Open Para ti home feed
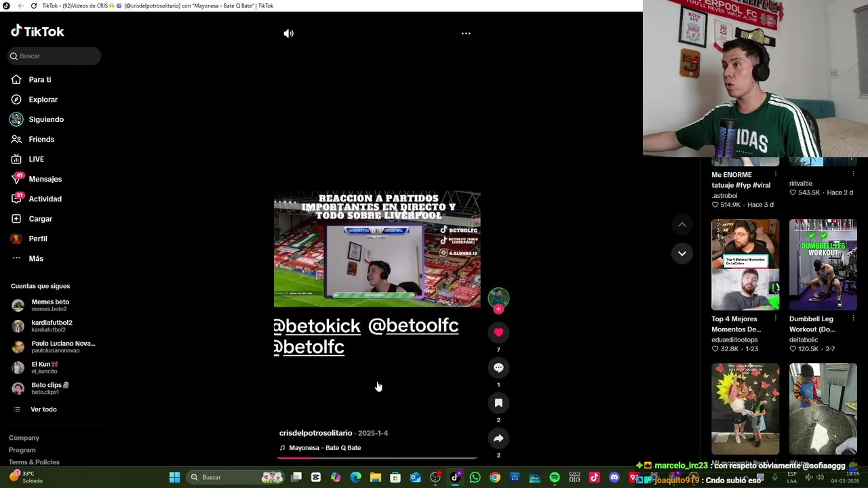Image resolution: width=868 pixels, height=488 pixels. tap(31, 79)
